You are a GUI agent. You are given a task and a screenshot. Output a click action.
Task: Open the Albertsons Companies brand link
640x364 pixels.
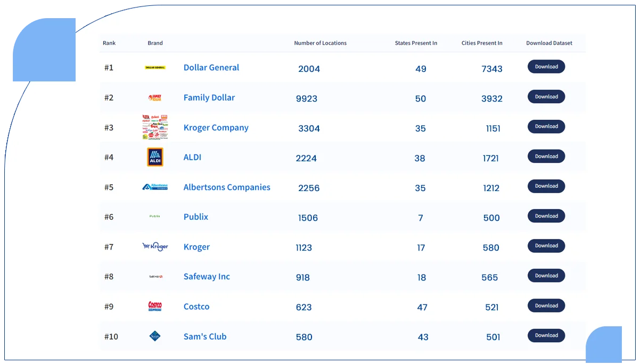coord(227,187)
